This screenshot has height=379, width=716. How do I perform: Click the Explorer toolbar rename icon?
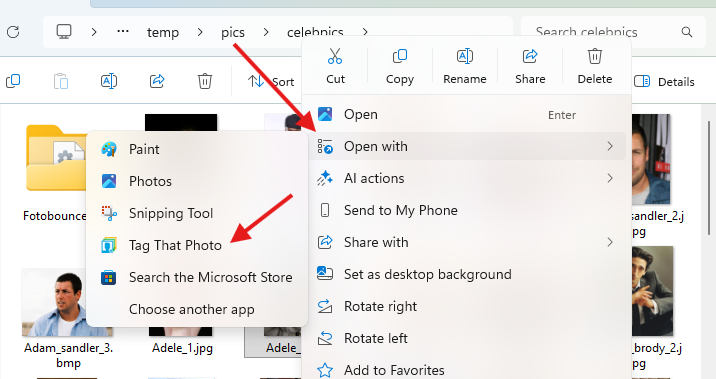[x=109, y=81]
